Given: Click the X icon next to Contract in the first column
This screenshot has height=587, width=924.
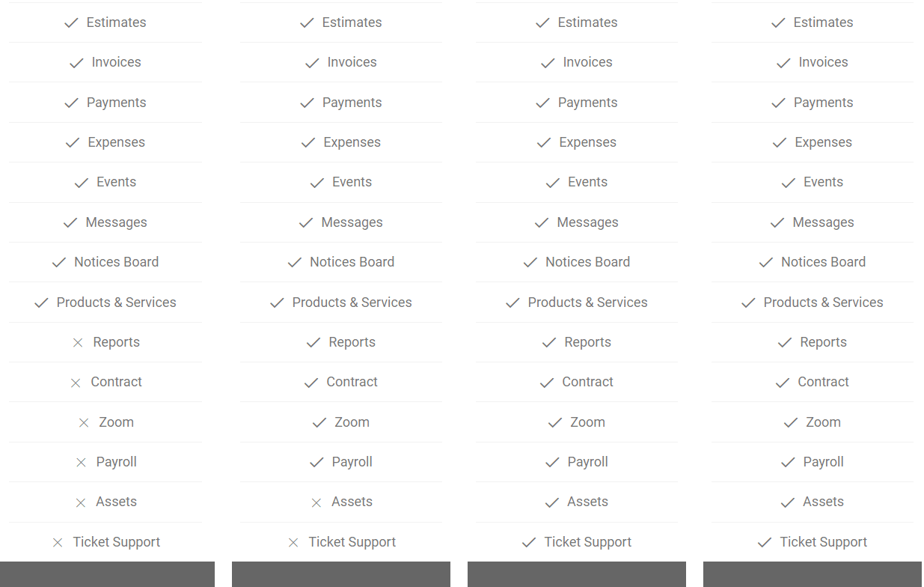Looking at the screenshot, I should point(76,383).
